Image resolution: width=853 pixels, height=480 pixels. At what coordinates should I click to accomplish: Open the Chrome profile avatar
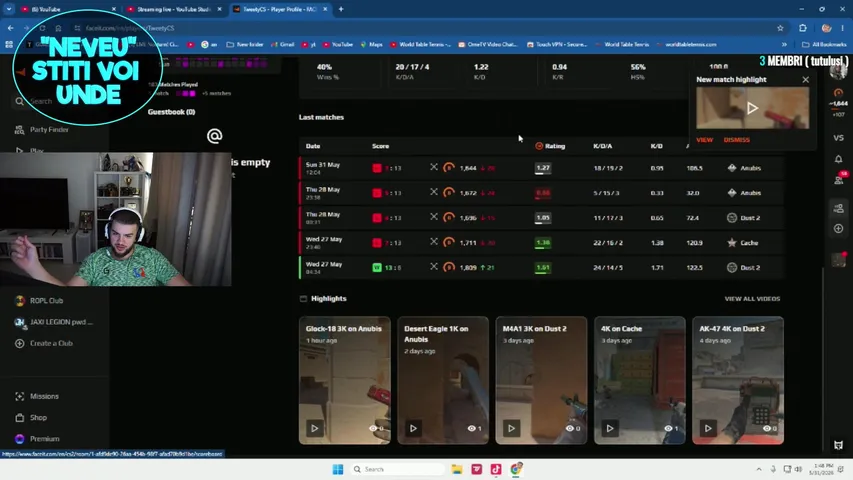(x=826, y=28)
